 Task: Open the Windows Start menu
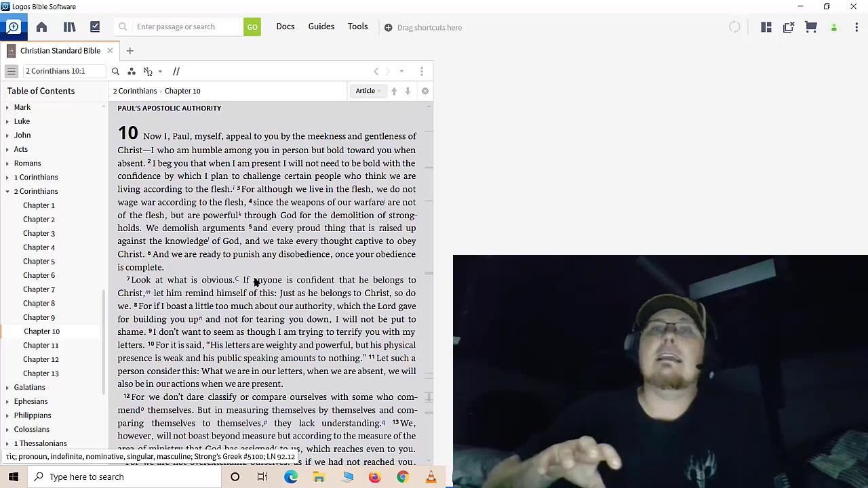click(x=14, y=477)
